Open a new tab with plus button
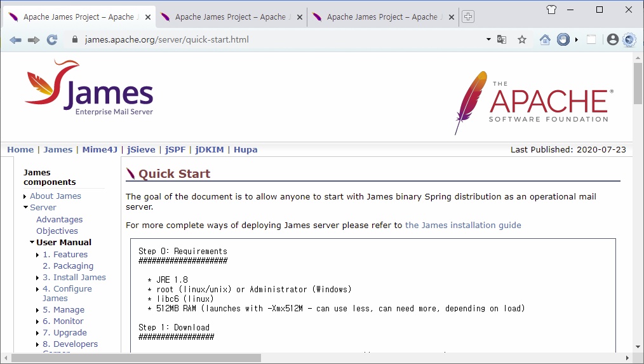This screenshot has height=364, width=644. 468,17
